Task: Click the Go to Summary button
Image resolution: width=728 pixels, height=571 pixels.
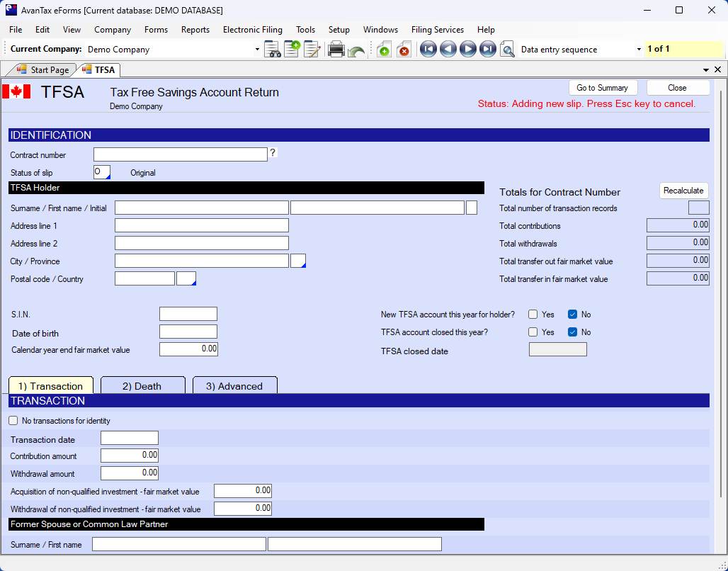Action: [x=602, y=88]
